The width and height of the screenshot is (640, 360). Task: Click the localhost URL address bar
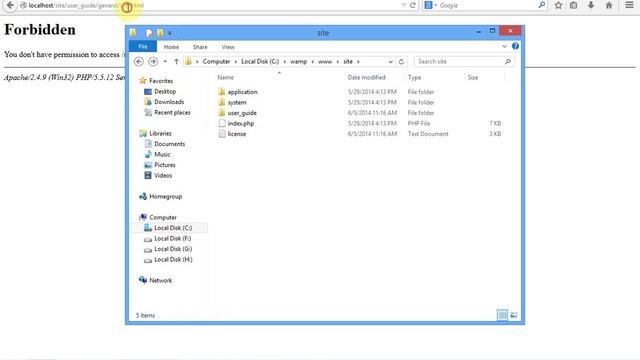point(212,5)
